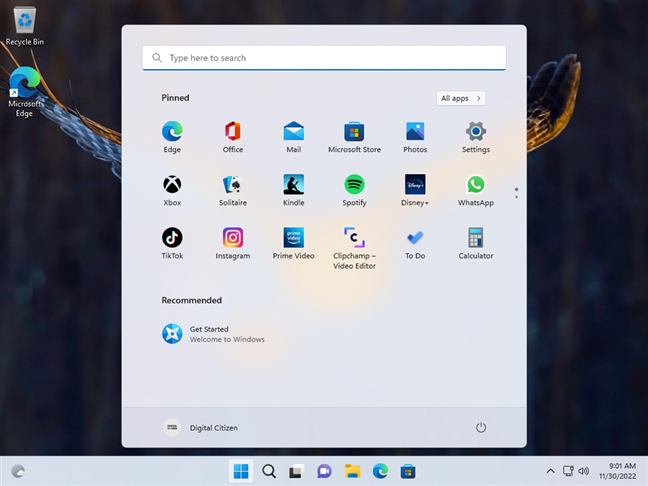The image size is (648, 486).
Task: Show All apps list
Action: (x=461, y=98)
